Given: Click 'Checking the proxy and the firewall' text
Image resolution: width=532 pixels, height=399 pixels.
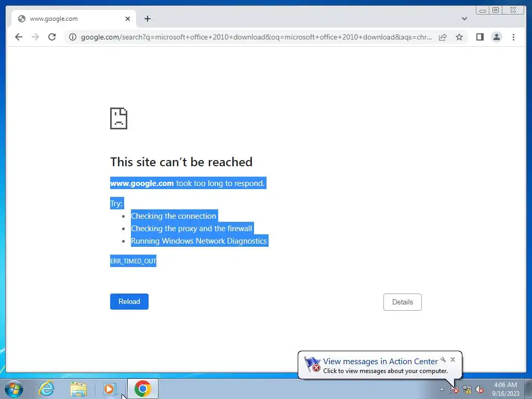Looking at the screenshot, I should pos(191,229).
